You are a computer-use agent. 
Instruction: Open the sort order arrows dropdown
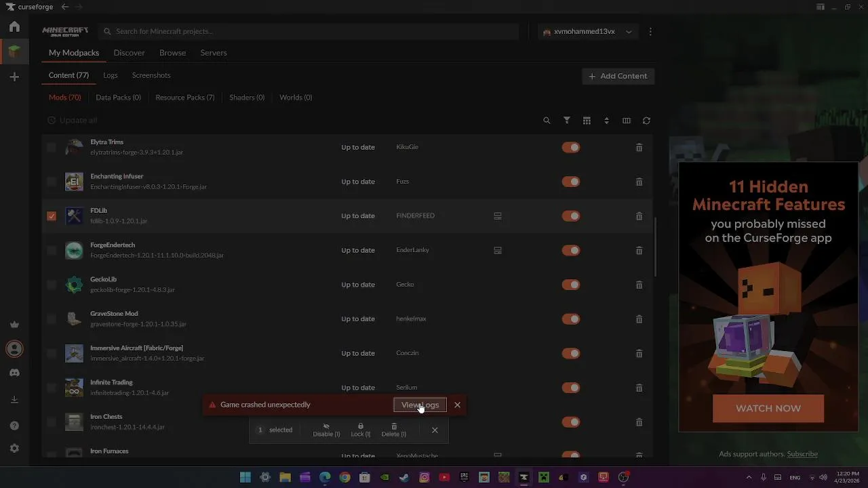point(606,121)
